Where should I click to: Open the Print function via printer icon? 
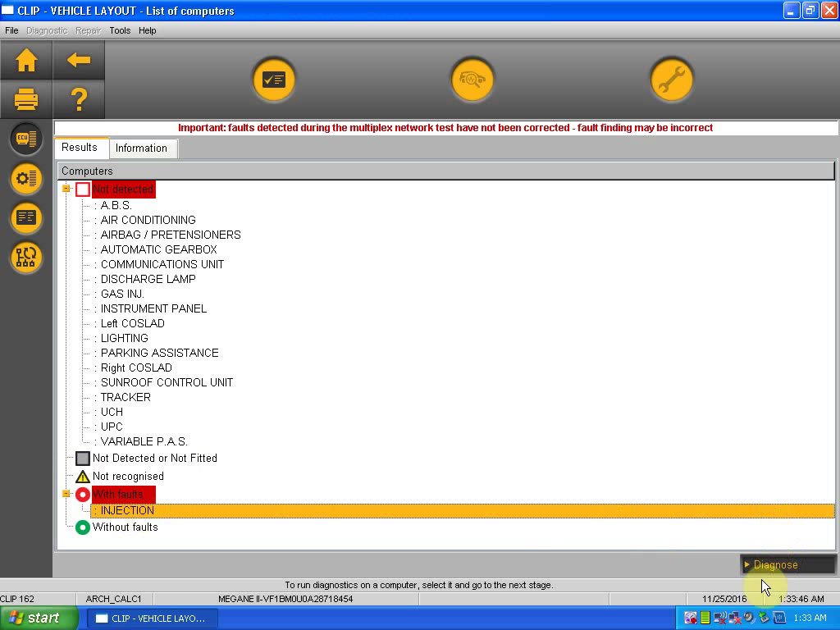click(x=25, y=99)
